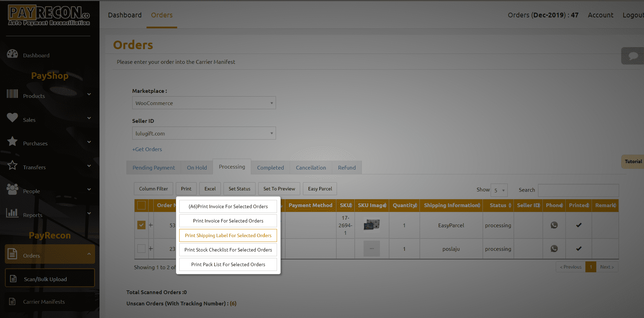644x318 pixels.
Task: Click the Sales heart icon
Action: pyautogui.click(x=13, y=118)
